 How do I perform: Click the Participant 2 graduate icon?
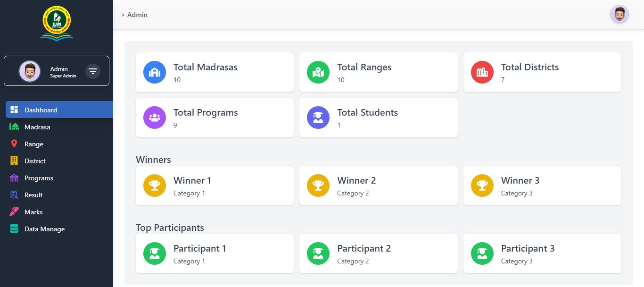(318, 253)
